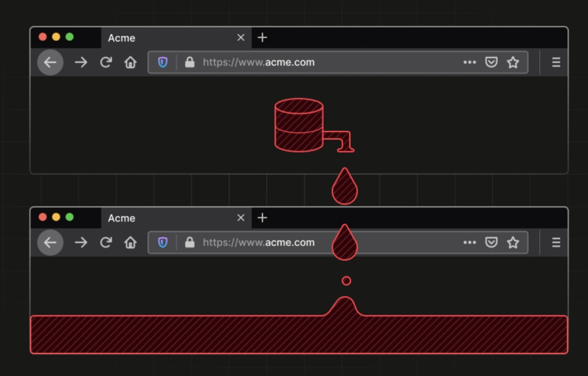
Task: Click the padlock icon in top window's address bar
Action: click(x=189, y=62)
